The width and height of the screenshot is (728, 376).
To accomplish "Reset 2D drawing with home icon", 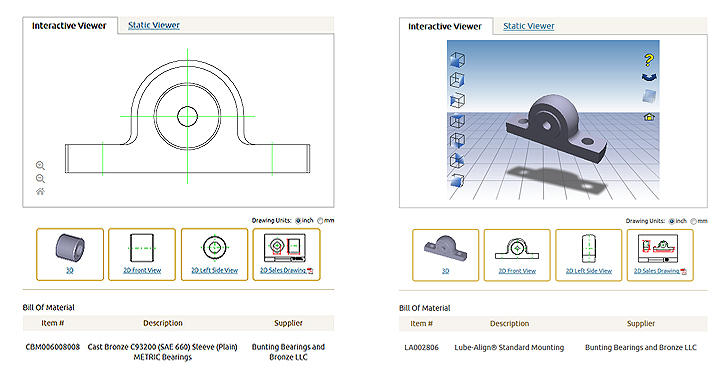I will pos(40,191).
